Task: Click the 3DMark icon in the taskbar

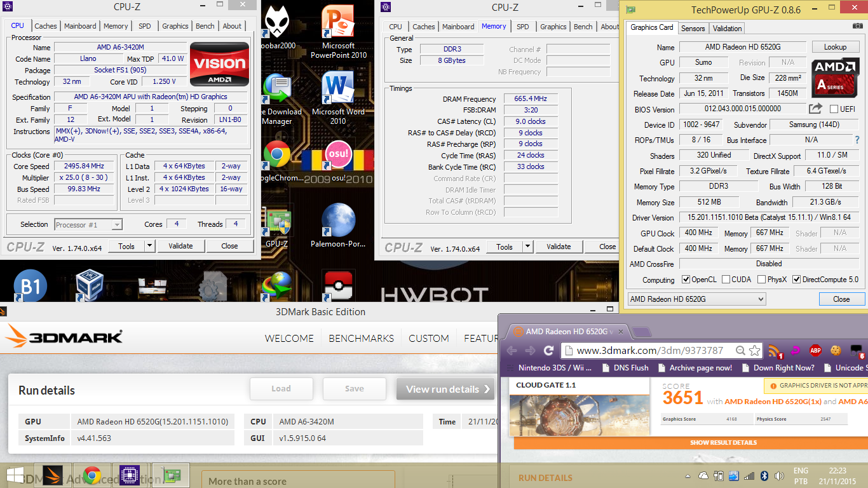Action: [53, 476]
